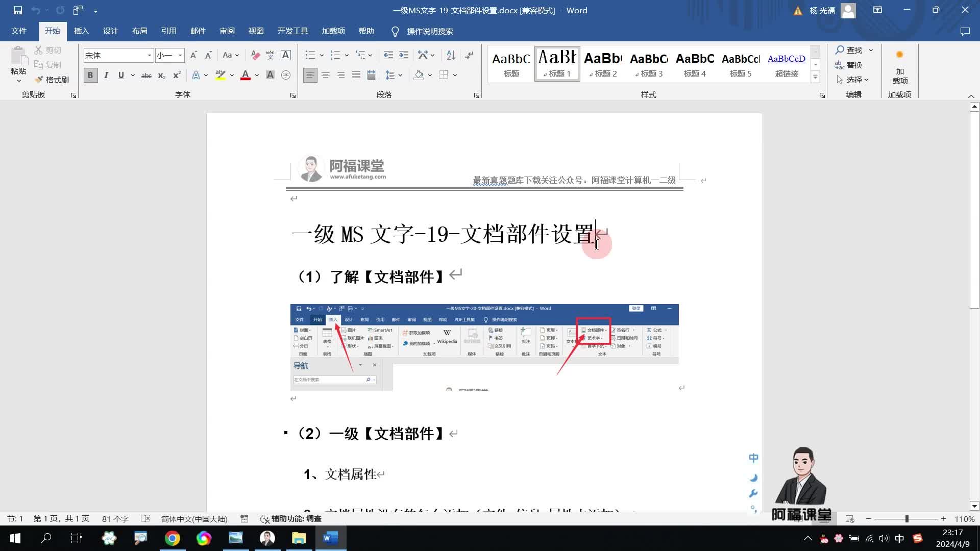Image resolution: width=980 pixels, height=551 pixels.
Task: Click the character border A icon
Action: point(286,55)
